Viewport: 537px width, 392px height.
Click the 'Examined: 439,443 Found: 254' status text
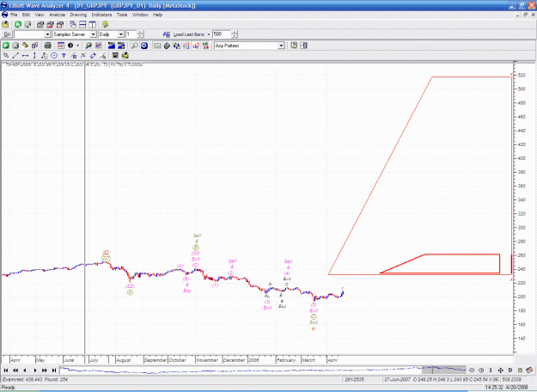(35, 379)
